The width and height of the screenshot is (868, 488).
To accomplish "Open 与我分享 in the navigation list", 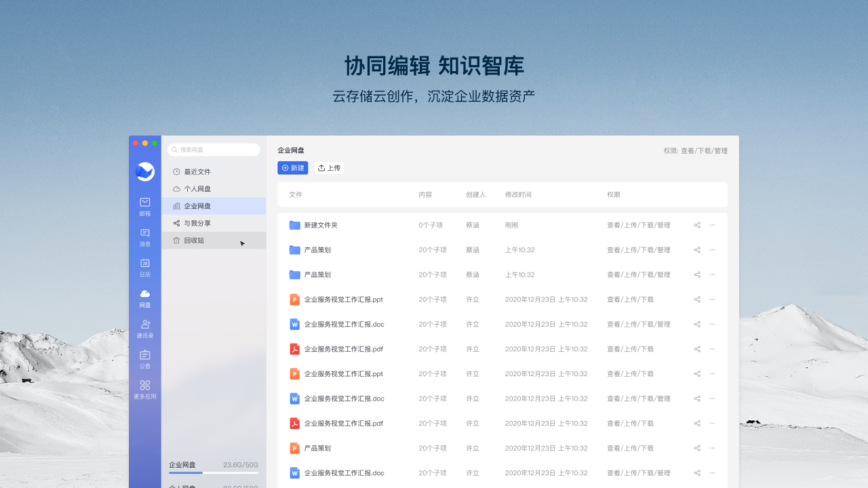I will point(197,223).
